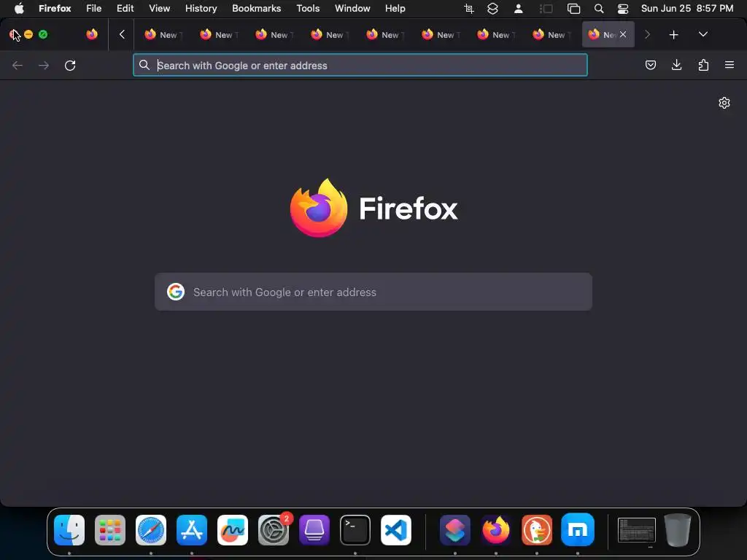Open the purple Apple Configurator Dock icon
This screenshot has height=560, width=747.
pyautogui.click(x=314, y=530)
